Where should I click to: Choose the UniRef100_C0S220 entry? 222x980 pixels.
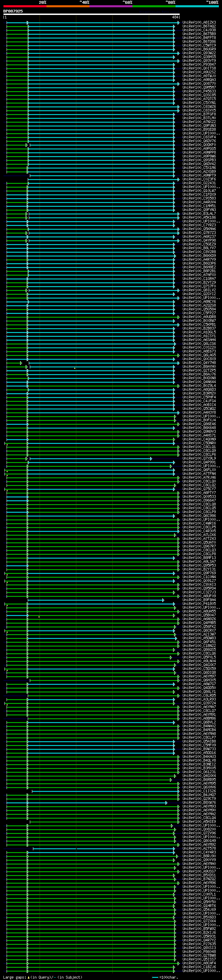(x=199, y=347)
